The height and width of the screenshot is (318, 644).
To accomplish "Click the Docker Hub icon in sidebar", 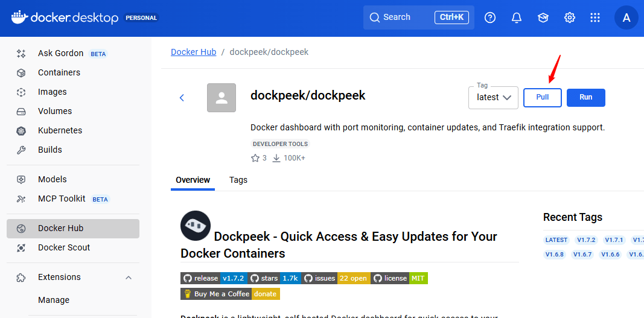I will tap(21, 229).
